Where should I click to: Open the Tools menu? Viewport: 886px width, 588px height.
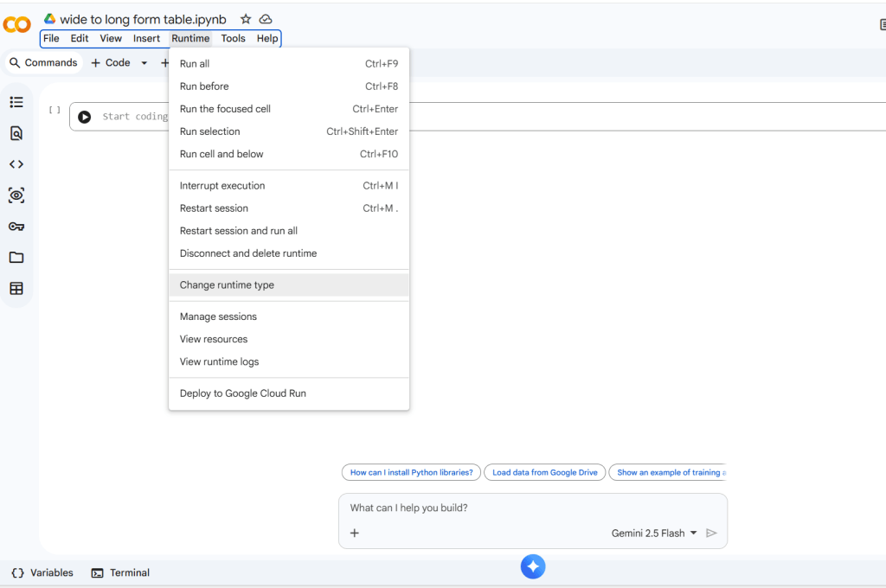click(233, 38)
